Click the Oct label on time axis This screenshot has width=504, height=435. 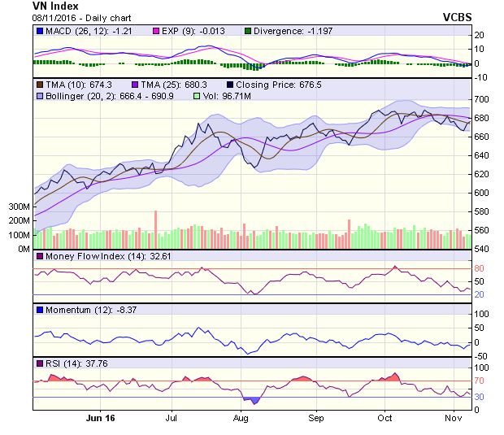[385, 418]
